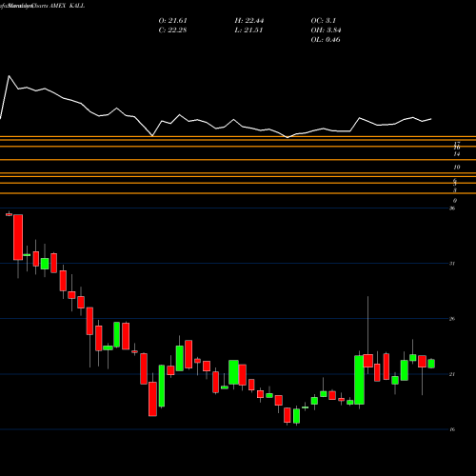
Task: Select the rightmost green candlestick
Action: point(431,364)
